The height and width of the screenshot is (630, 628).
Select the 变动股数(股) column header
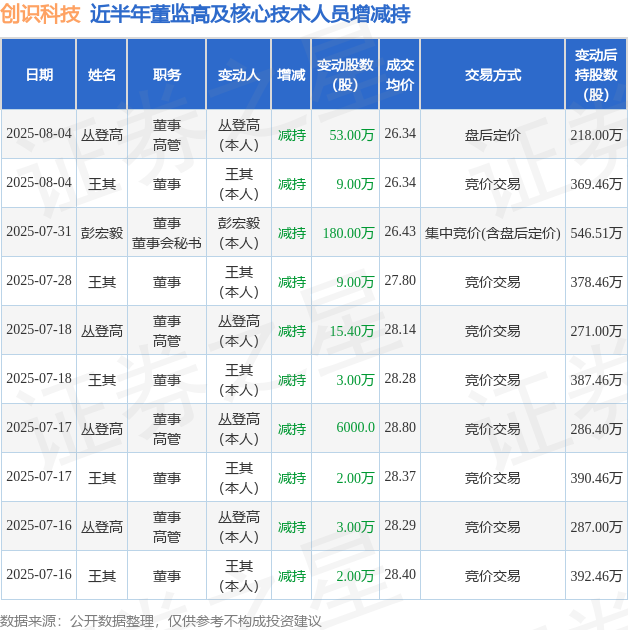tap(345, 74)
